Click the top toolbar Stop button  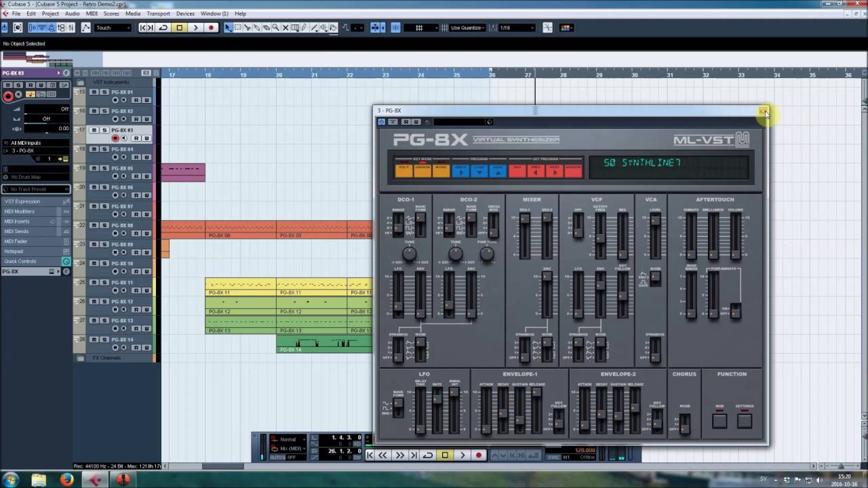click(179, 28)
